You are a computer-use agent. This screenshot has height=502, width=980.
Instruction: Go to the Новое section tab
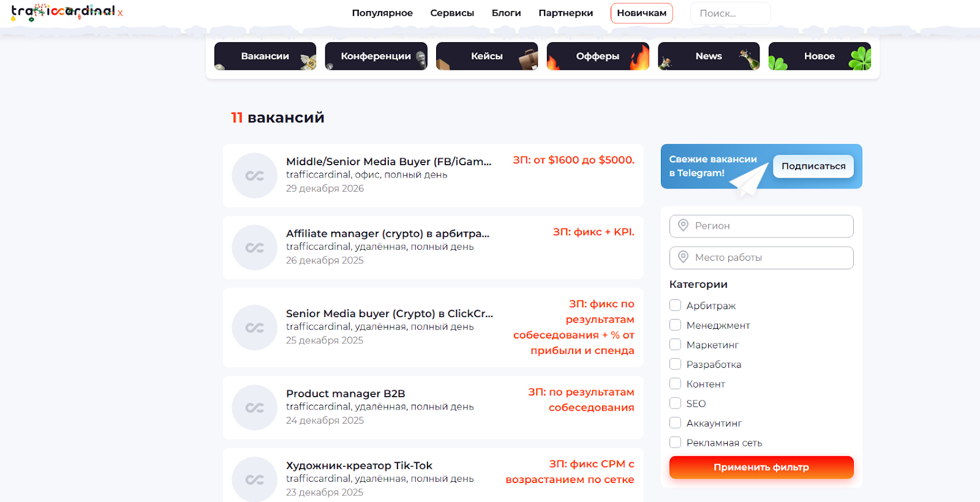click(820, 56)
